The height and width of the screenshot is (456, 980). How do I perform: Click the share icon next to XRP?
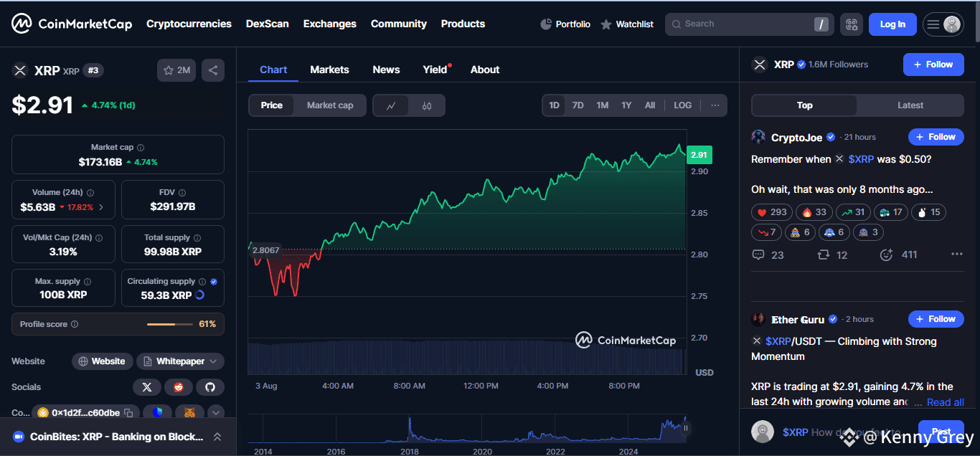[212, 70]
